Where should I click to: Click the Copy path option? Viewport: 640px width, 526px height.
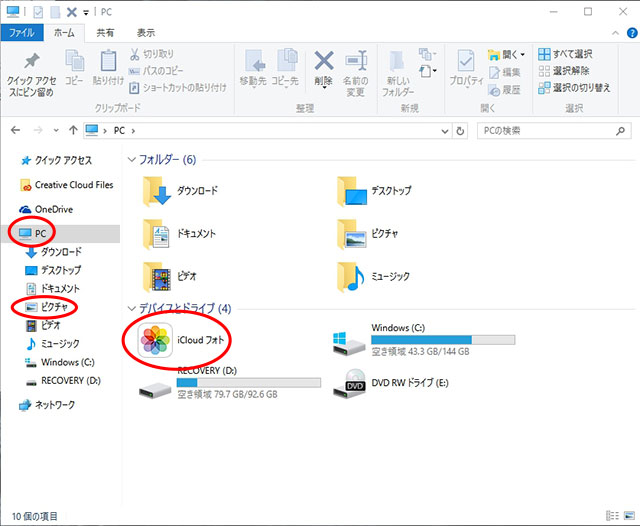tap(156, 71)
